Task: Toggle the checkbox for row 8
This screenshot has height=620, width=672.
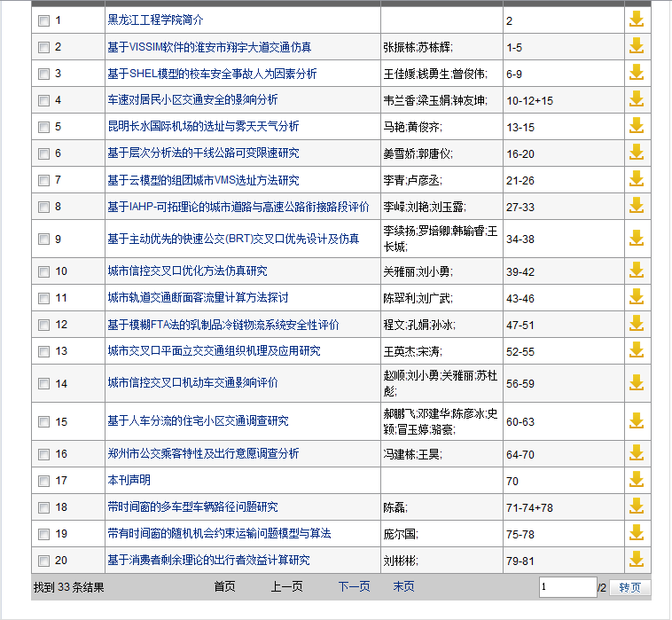Action: [x=43, y=207]
